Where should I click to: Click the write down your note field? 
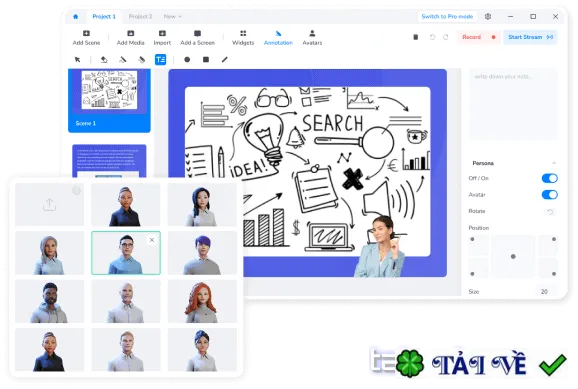(x=513, y=104)
